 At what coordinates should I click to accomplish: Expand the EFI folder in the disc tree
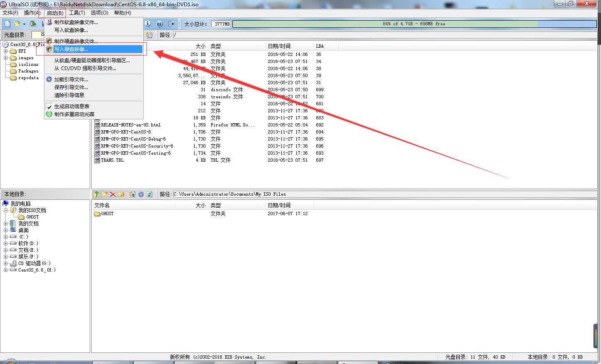[x=6, y=51]
